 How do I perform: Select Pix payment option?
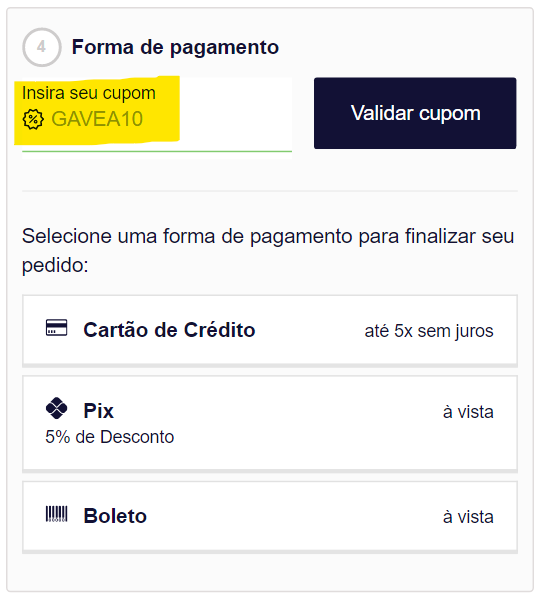[270, 423]
